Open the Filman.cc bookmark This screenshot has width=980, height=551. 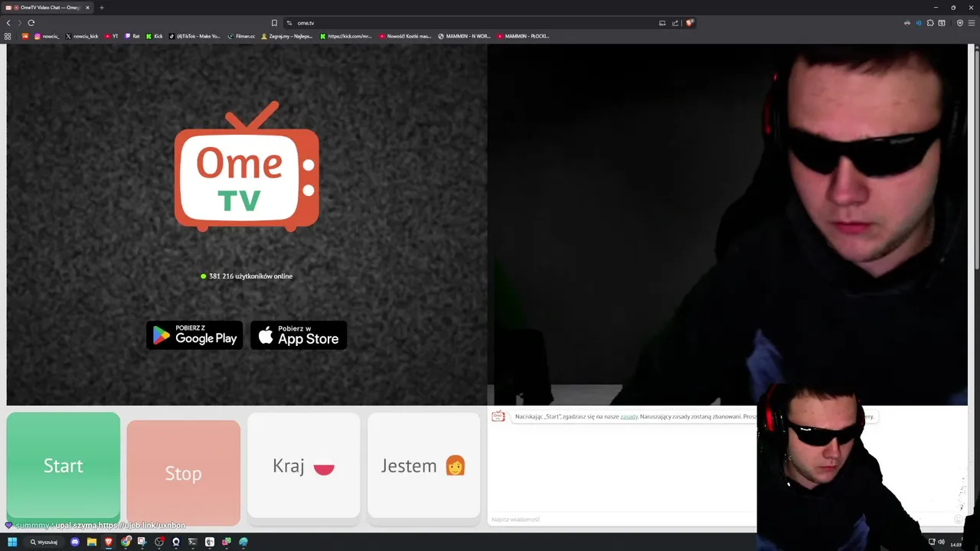pos(241,36)
